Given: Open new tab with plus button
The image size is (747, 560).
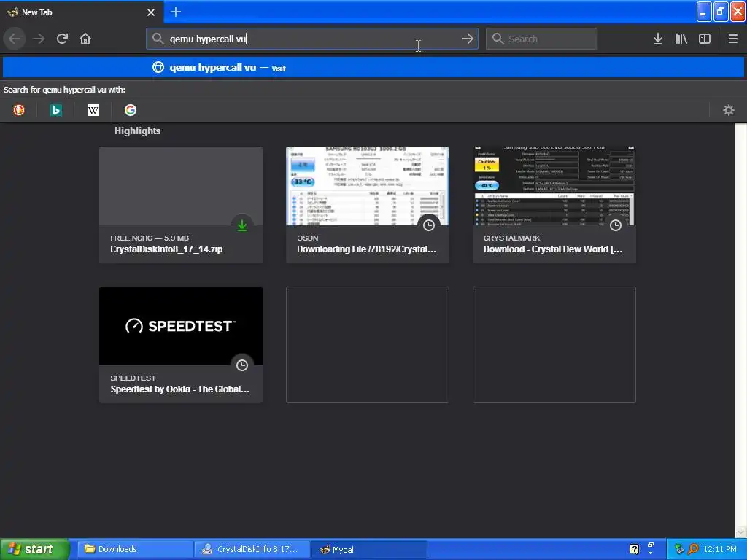Looking at the screenshot, I should coord(176,12).
